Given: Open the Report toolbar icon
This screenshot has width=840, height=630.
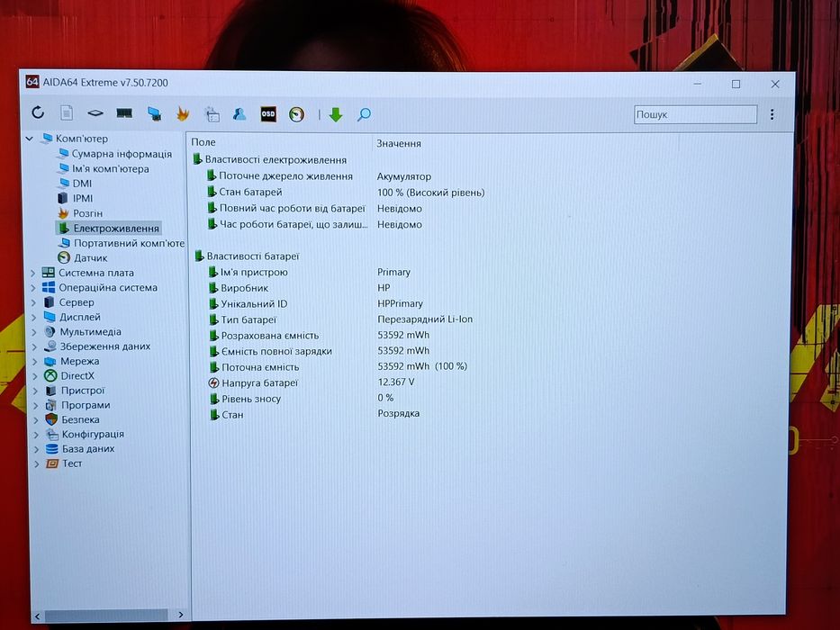Looking at the screenshot, I should tap(67, 113).
